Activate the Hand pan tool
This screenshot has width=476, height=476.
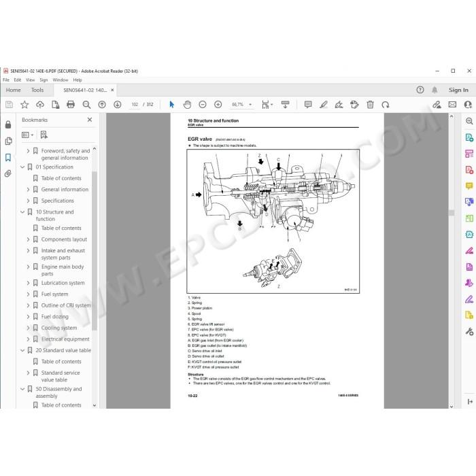(187, 105)
